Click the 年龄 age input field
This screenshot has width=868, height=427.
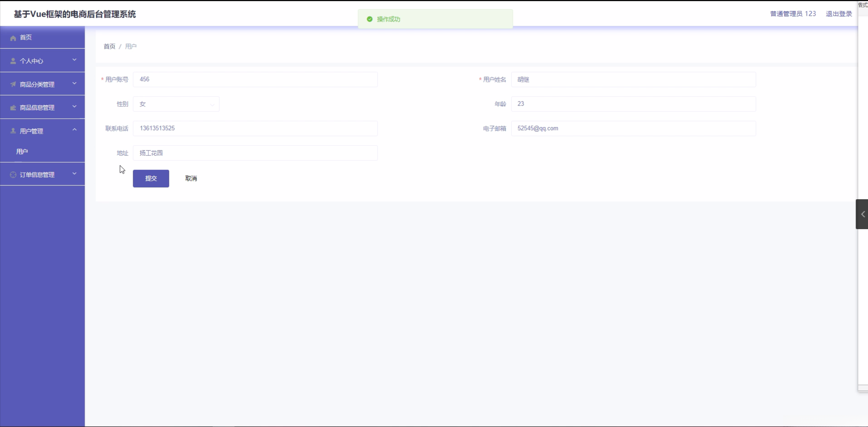[633, 104]
